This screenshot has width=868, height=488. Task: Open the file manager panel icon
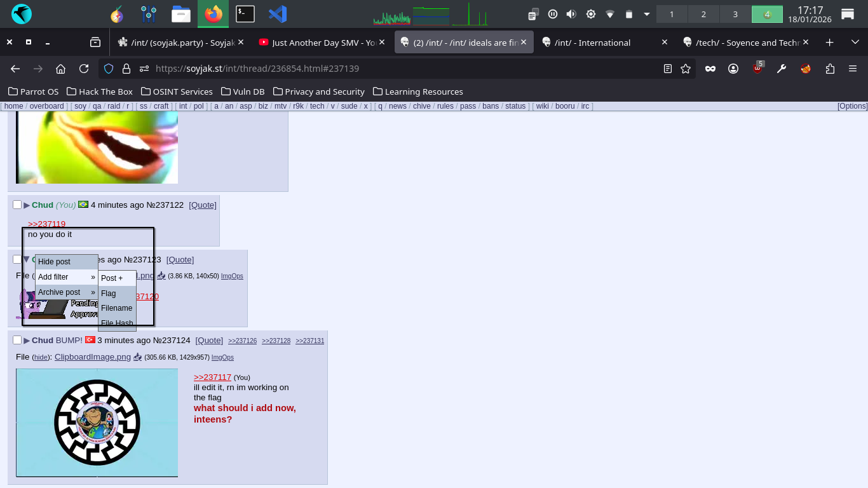pos(181,14)
